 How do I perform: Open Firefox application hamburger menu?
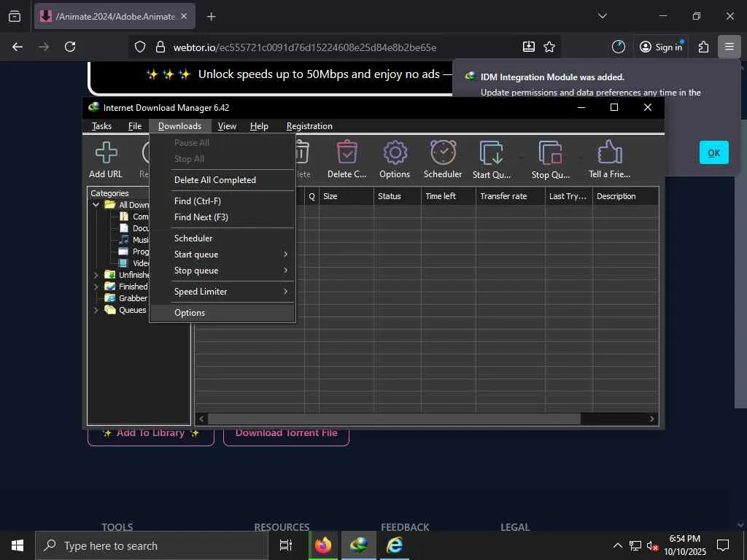(x=729, y=47)
